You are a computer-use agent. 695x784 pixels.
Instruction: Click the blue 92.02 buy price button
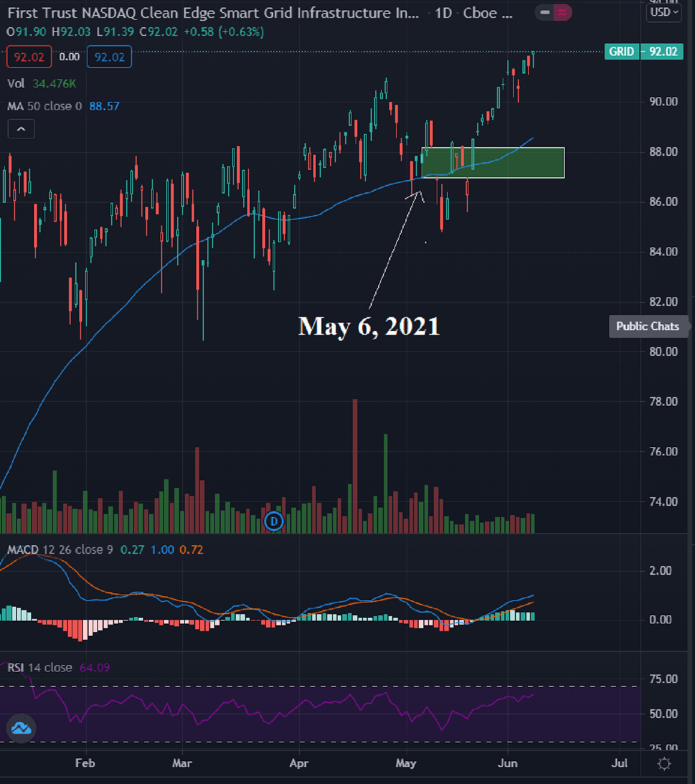point(109,57)
